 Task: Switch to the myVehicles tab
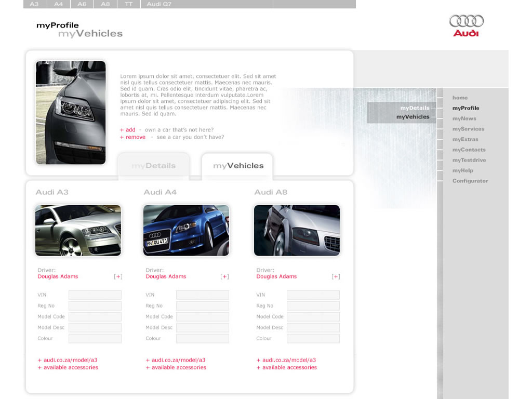point(238,166)
